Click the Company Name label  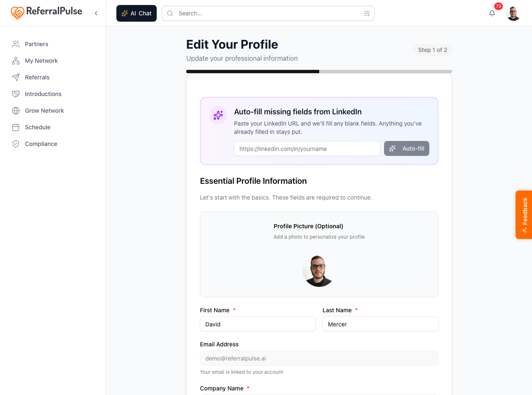click(222, 388)
